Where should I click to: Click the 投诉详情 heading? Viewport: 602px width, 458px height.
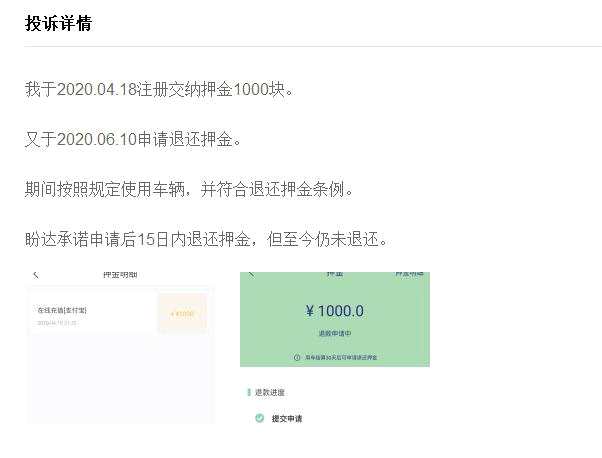[x=58, y=23]
